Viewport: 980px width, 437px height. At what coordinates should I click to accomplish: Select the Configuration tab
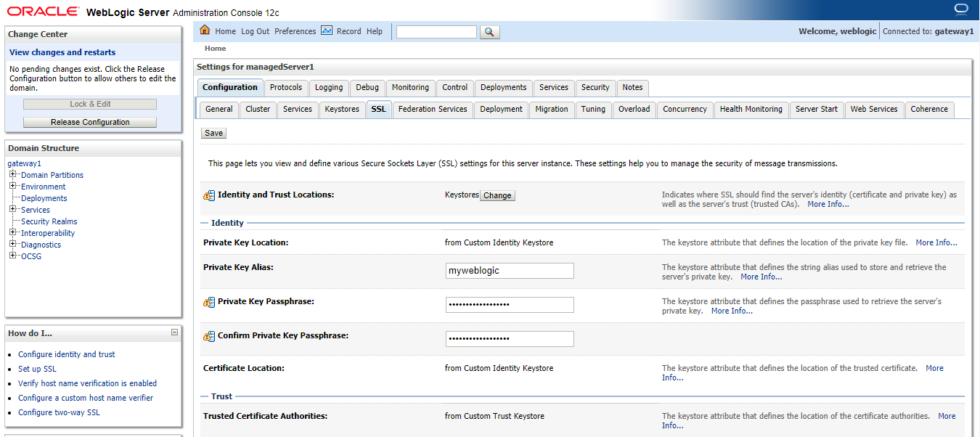point(230,87)
